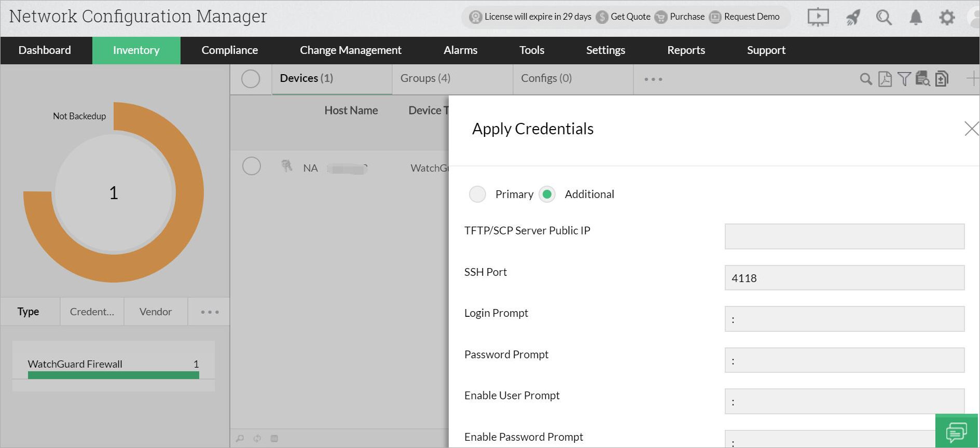Click the device search/discovery icon
Screen dimensions: 980x448
click(922, 78)
